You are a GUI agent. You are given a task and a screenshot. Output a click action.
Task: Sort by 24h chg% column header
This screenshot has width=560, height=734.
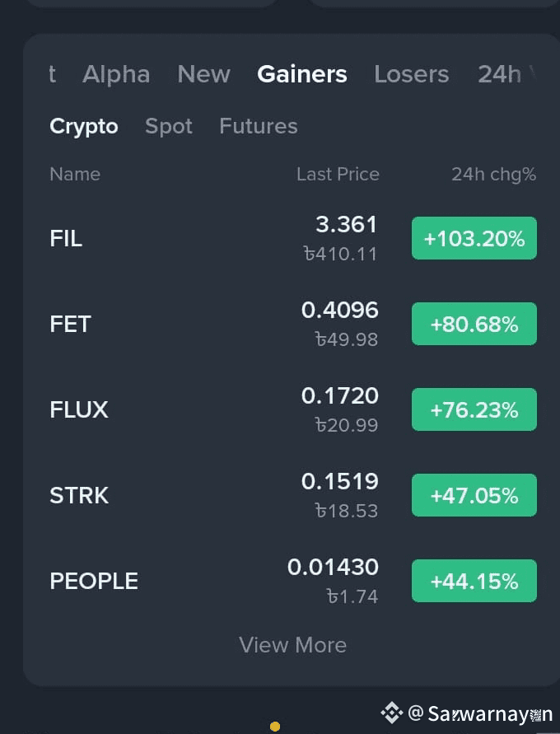click(x=493, y=175)
